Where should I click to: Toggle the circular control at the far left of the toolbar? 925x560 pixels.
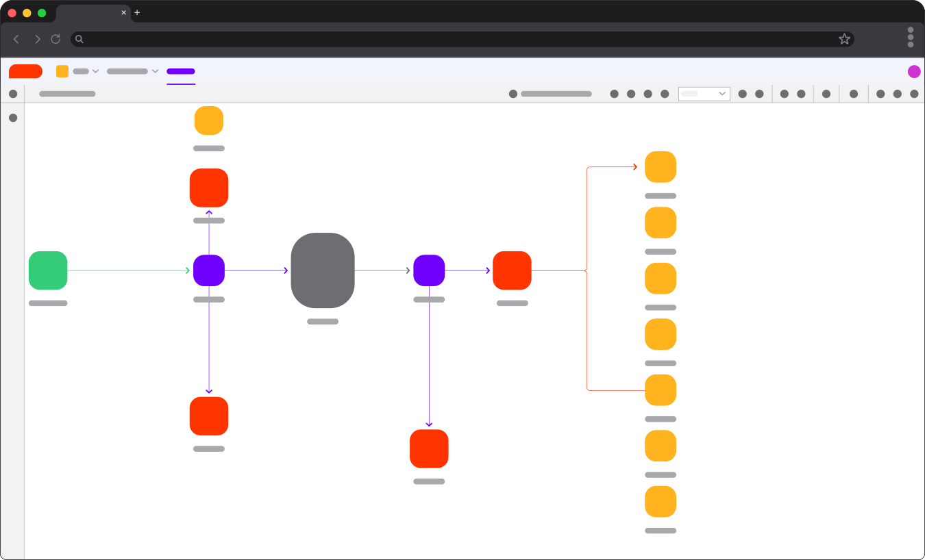click(x=13, y=94)
